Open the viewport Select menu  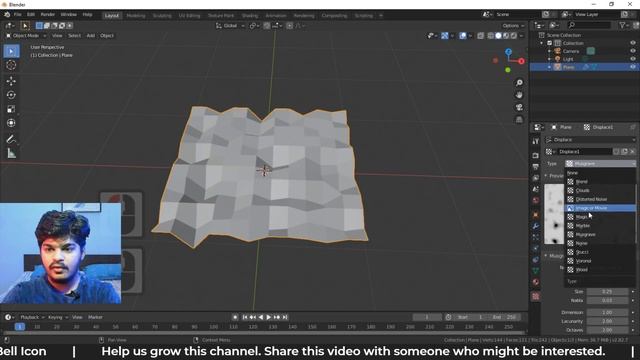[74, 36]
